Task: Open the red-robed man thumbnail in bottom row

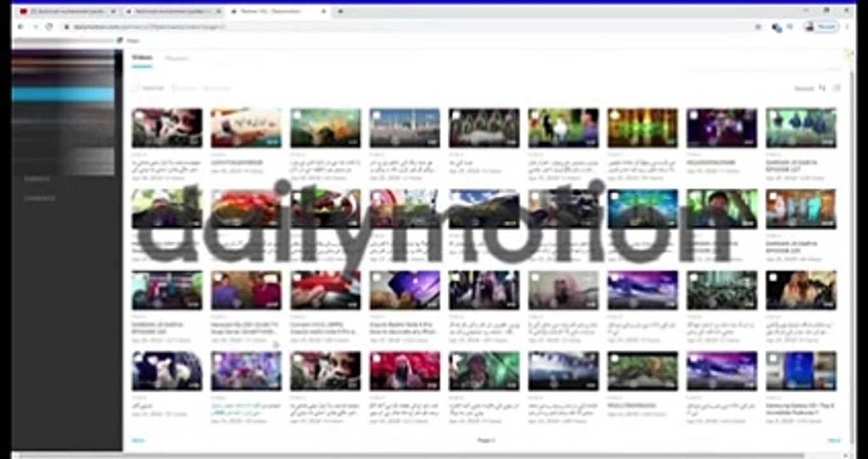Action: 405,371
